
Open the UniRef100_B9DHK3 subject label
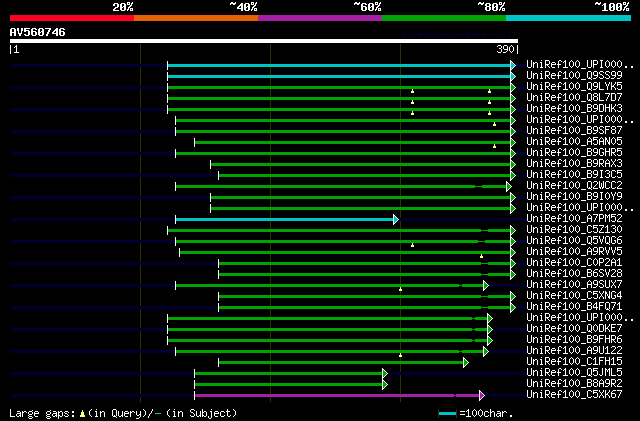pyautogui.click(x=574, y=108)
